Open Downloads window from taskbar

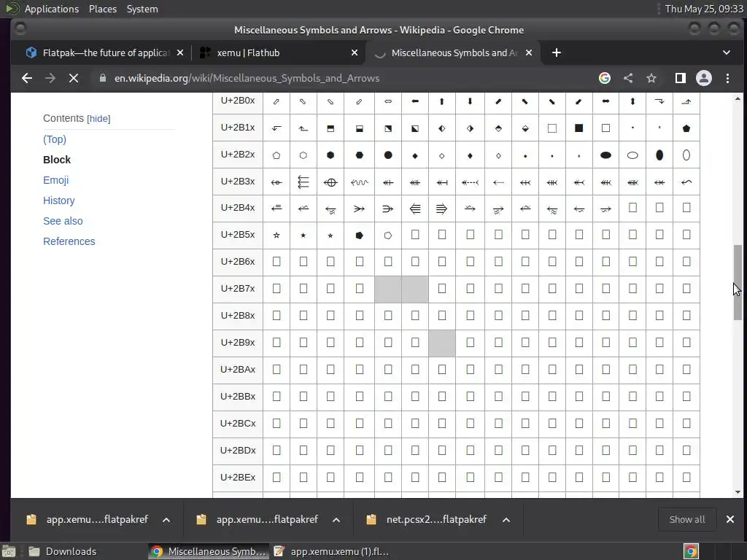(x=63, y=551)
